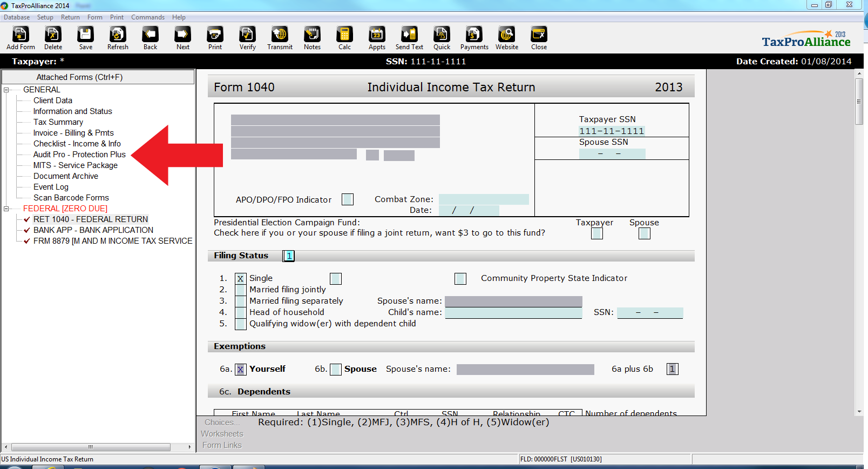
Task: Select Client Data in tree
Action: click(x=53, y=100)
